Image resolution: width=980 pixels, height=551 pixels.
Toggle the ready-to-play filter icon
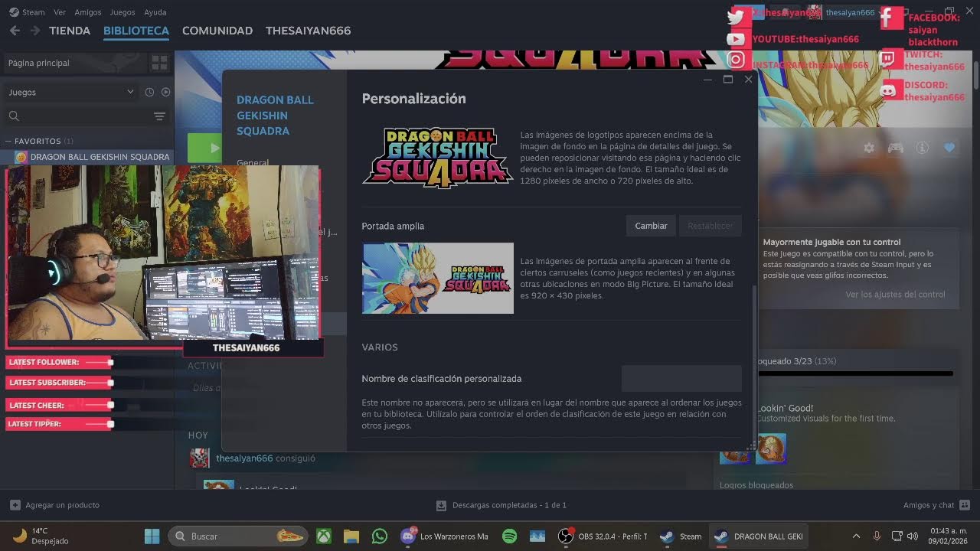tap(165, 92)
